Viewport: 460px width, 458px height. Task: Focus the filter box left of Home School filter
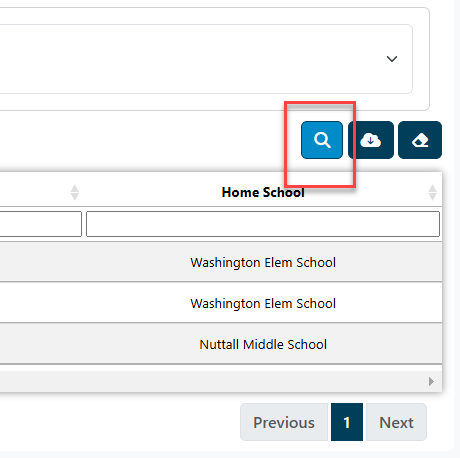(x=41, y=224)
